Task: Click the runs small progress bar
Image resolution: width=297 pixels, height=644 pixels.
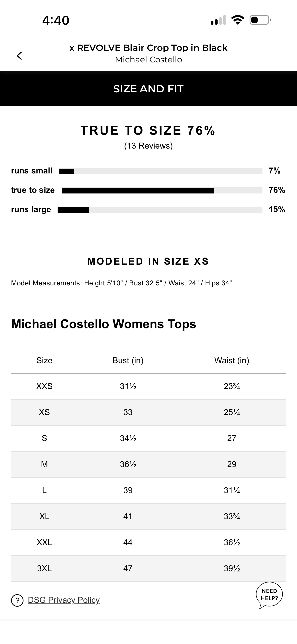Action: (x=161, y=171)
